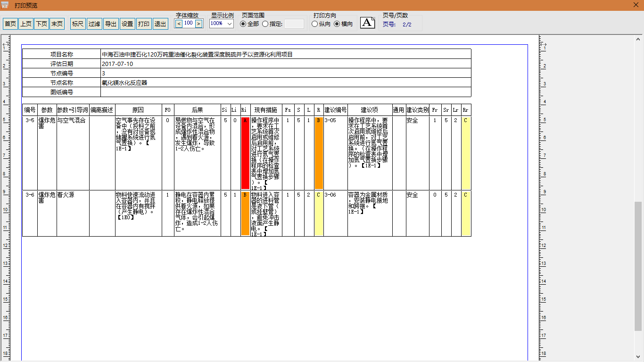Go to previous page with 上页

(x=26, y=24)
